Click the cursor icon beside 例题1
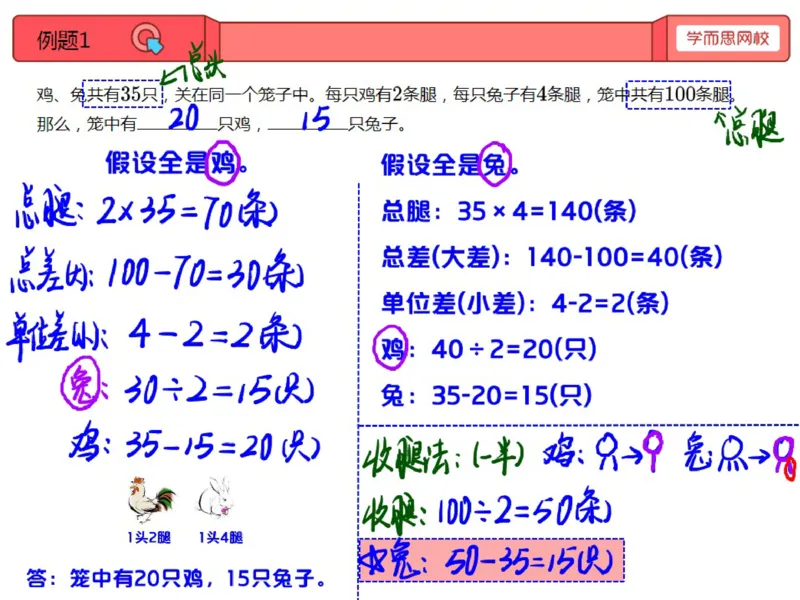The height and width of the screenshot is (600, 800). coord(147,38)
